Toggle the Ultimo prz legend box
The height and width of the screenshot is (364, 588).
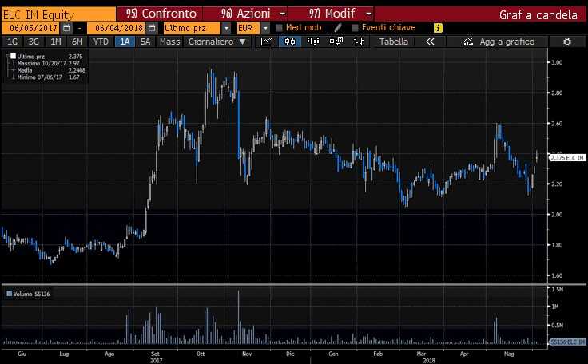[x=13, y=56]
